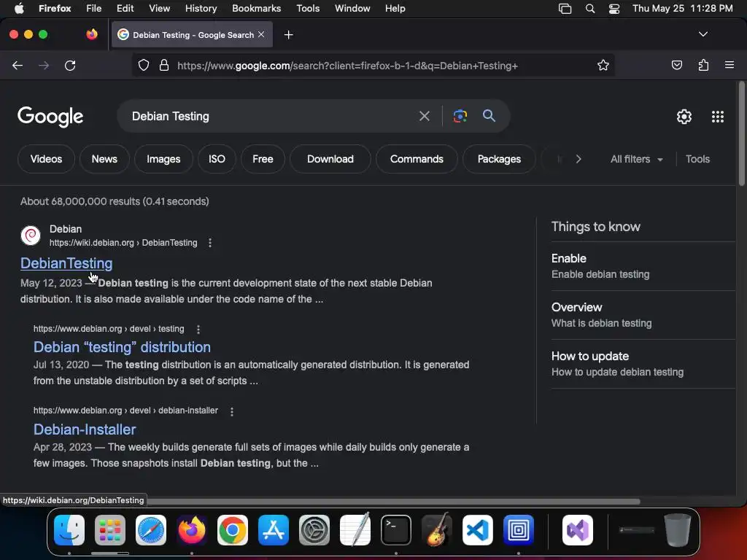The height and width of the screenshot is (560, 747).
Task: Select the Debian Testing - Google Search tab
Action: (192, 35)
